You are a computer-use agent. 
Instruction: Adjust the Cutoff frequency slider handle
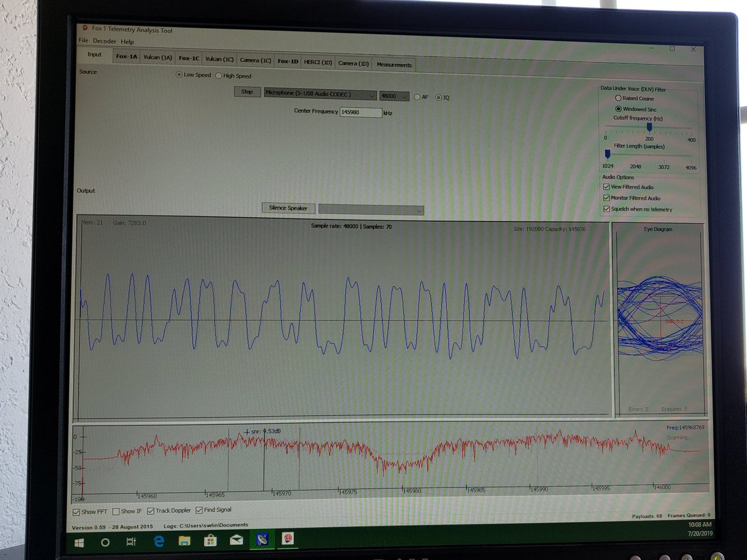649,127
